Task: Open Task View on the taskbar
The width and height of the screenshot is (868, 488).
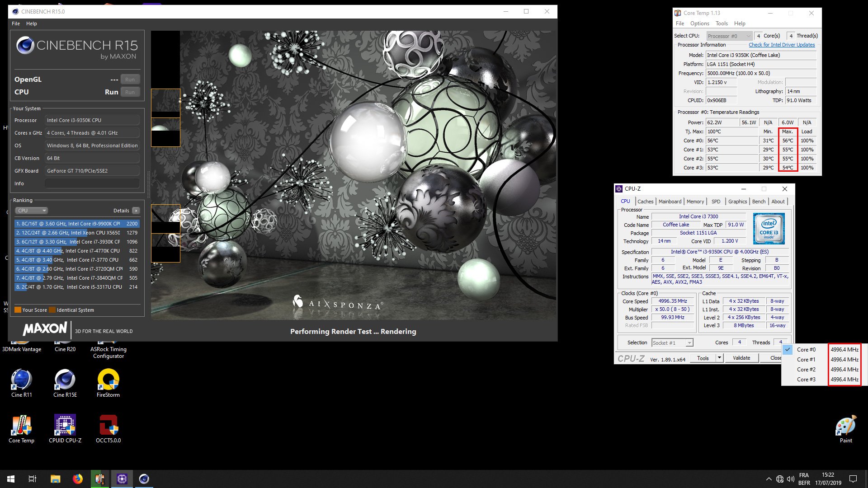Action: (x=33, y=479)
